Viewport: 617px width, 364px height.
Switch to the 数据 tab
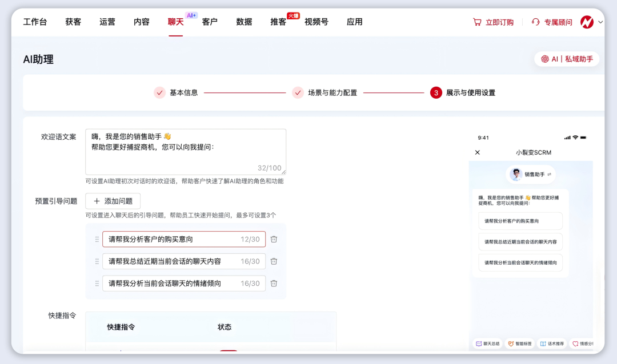point(244,22)
